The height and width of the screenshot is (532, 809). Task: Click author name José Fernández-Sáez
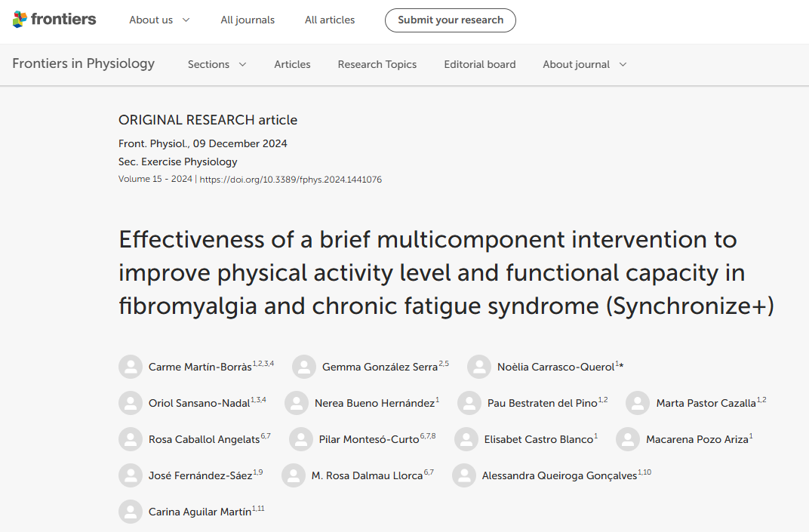200,475
